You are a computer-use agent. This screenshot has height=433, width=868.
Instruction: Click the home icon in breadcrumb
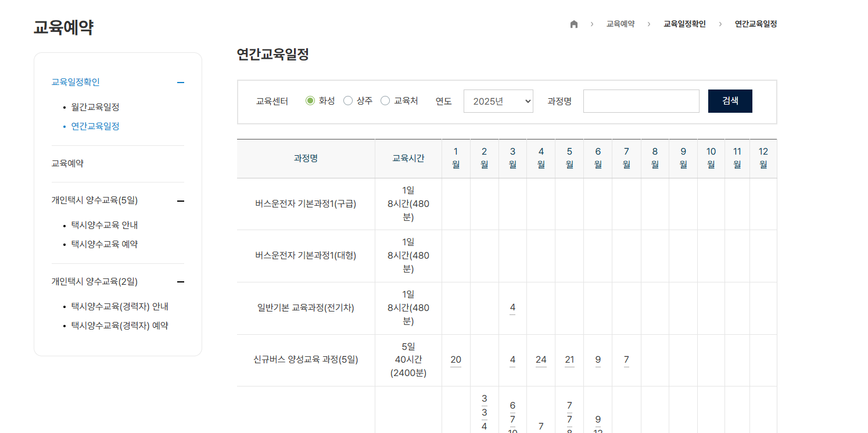pyautogui.click(x=574, y=24)
